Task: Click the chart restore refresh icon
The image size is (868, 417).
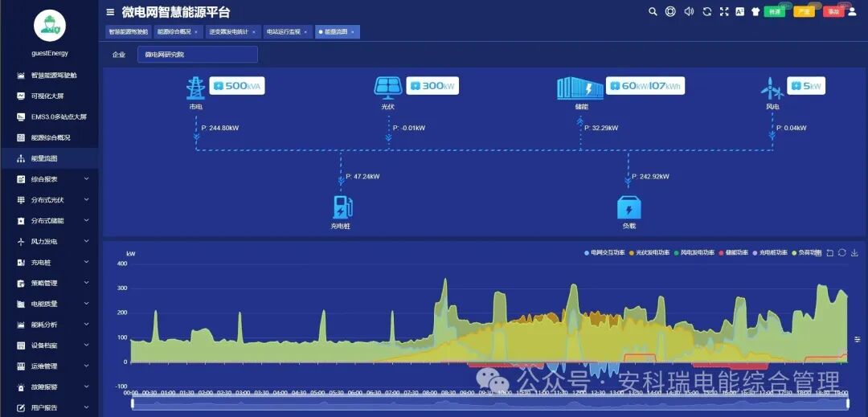Action: (842, 253)
